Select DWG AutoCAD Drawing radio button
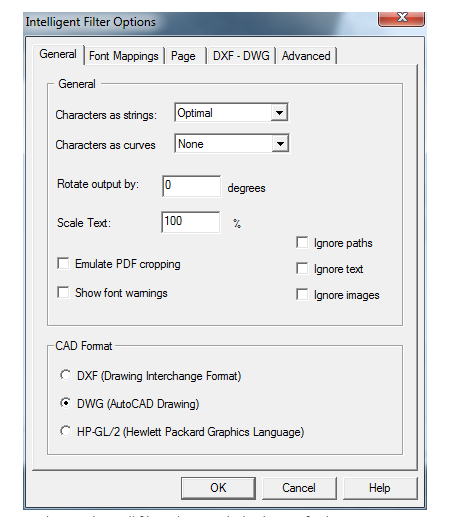The width and height of the screenshot is (449, 517). [65, 403]
